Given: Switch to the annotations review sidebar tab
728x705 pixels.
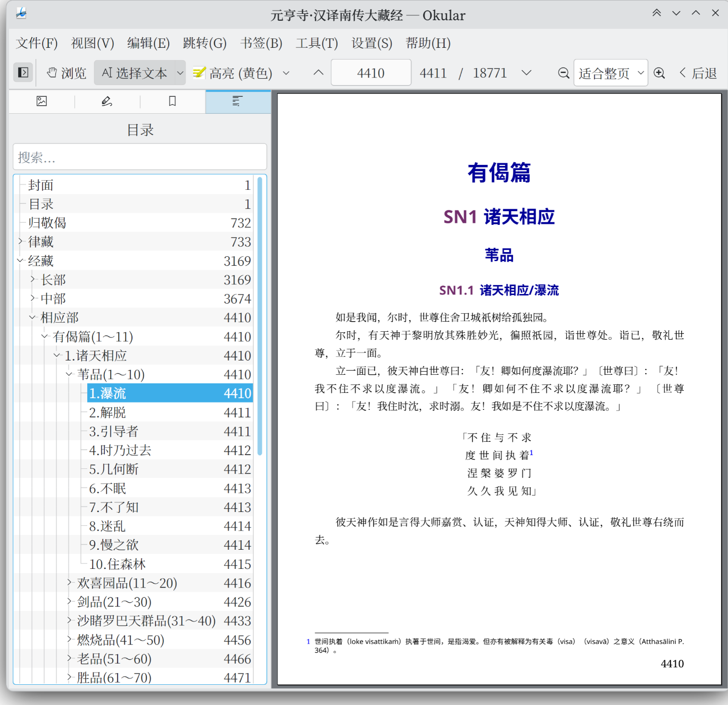Looking at the screenshot, I should click(x=107, y=101).
